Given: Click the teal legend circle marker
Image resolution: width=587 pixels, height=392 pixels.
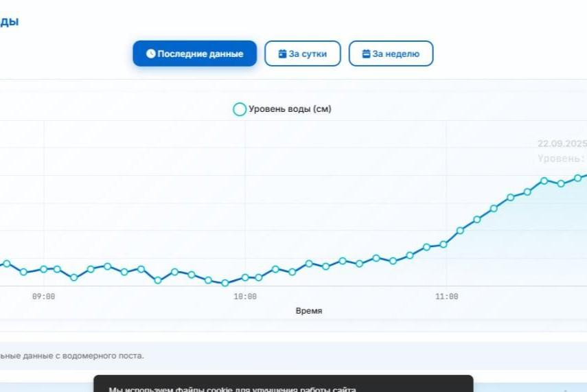Looking at the screenshot, I should (x=239, y=109).
